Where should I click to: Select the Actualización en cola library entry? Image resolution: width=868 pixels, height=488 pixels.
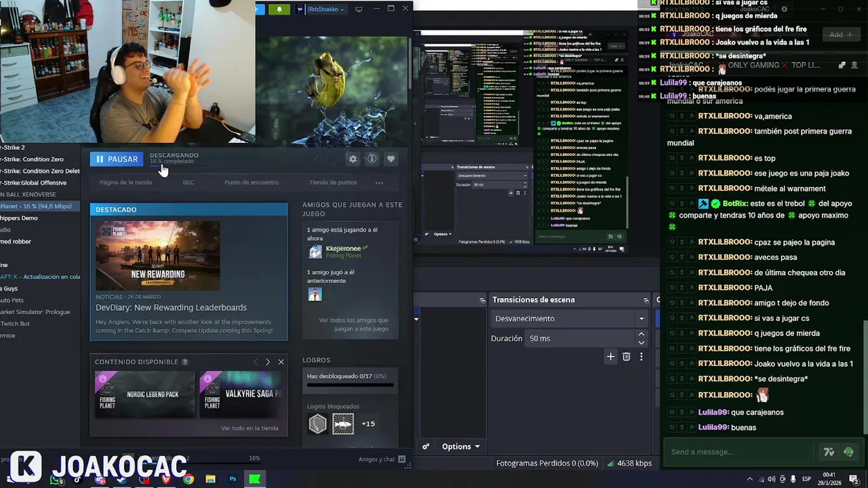click(x=40, y=277)
